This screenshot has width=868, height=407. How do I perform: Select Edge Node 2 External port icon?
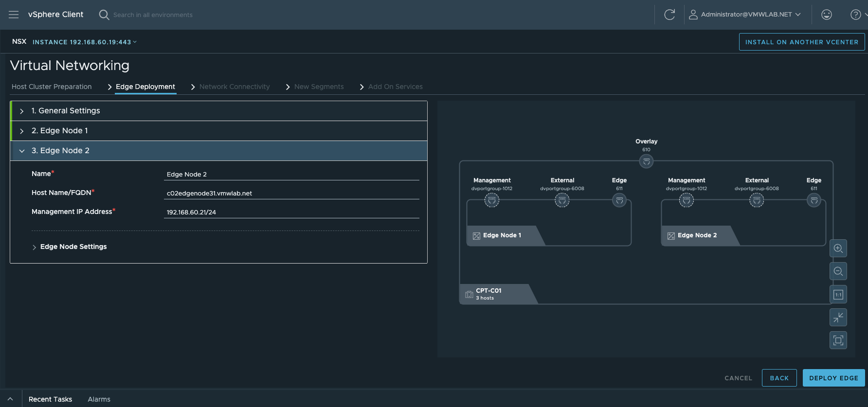point(757,200)
